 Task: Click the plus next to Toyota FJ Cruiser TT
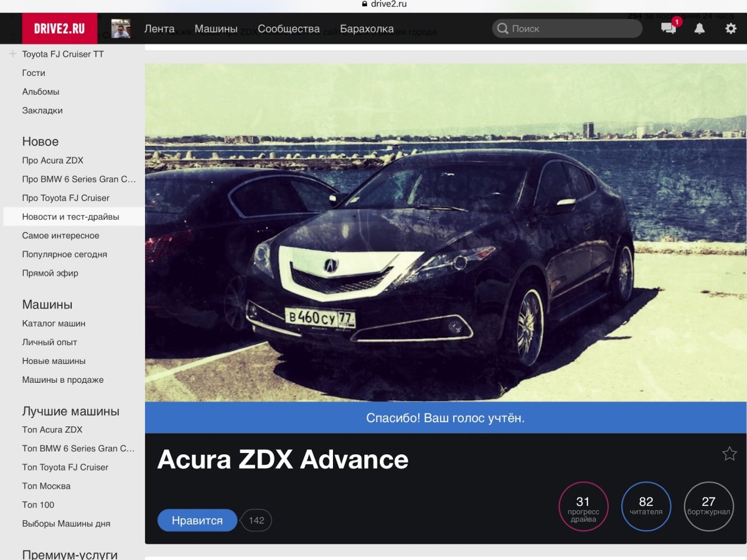coord(12,54)
